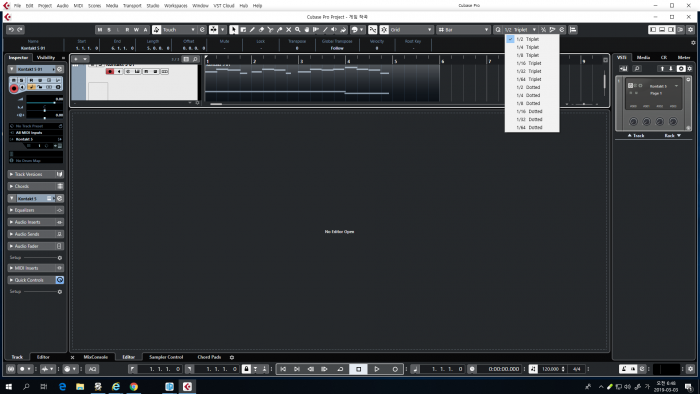Expand the MIDI Inserts section
The image size is (700, 394).
tap(36, 268)
